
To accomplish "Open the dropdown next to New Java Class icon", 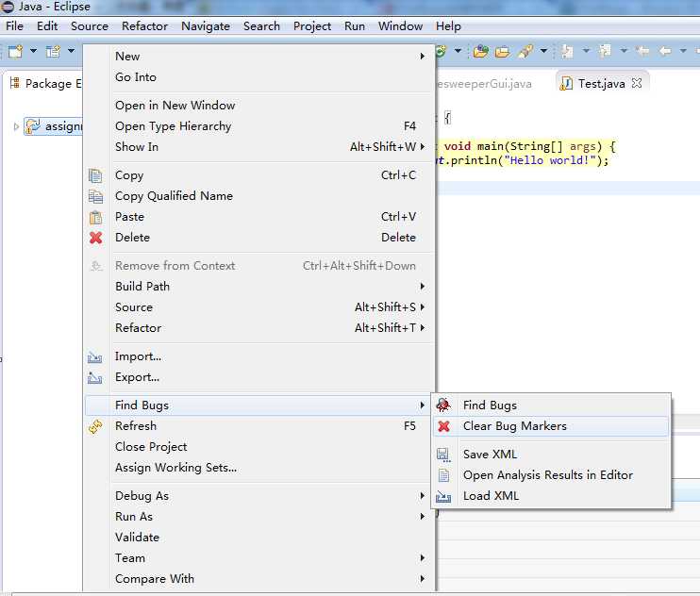I will pyautogui.click(x=458, y=51).
